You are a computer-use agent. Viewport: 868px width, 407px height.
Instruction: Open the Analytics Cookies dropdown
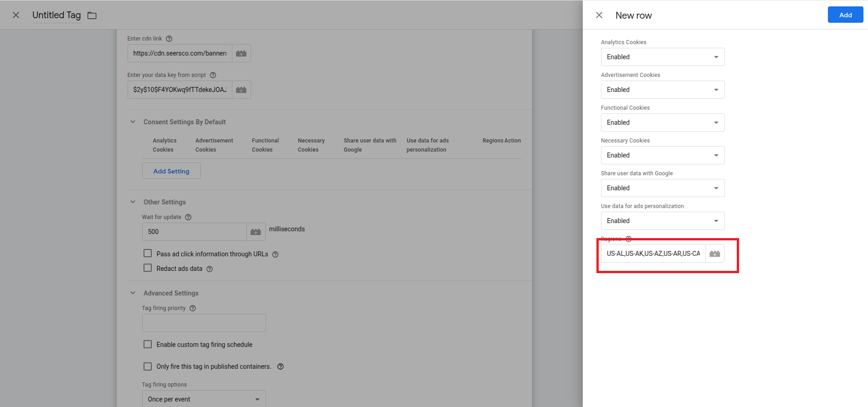(x=663, y=57)
